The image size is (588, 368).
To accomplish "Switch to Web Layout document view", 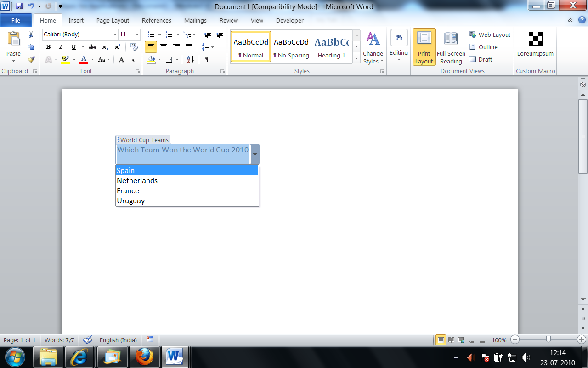I will [x=490, y=34].
